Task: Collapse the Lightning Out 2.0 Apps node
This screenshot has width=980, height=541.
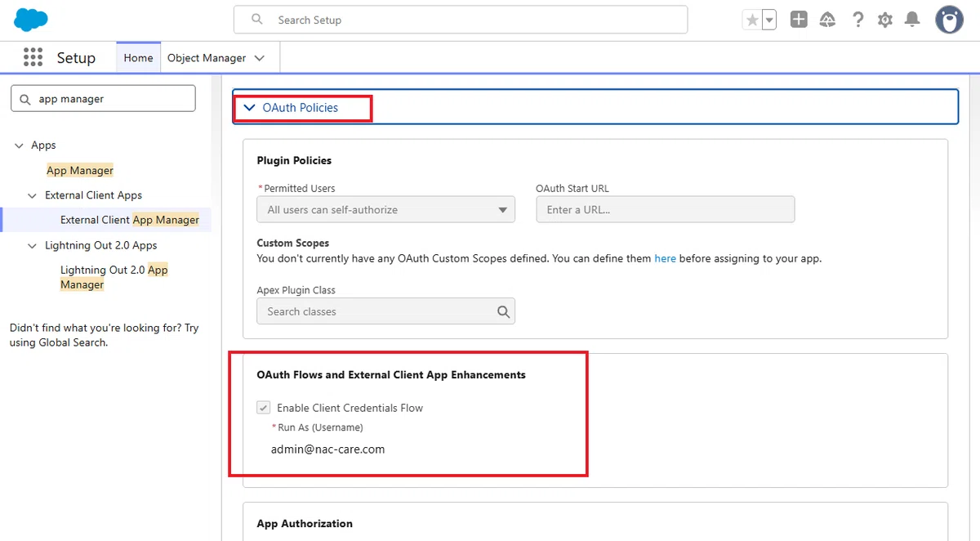Action: pos(33,245)
